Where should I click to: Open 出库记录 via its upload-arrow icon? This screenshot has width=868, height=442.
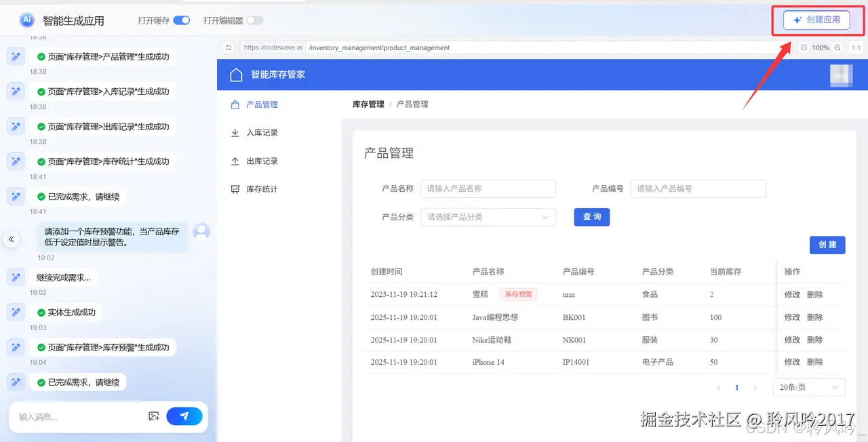[235, 161]
